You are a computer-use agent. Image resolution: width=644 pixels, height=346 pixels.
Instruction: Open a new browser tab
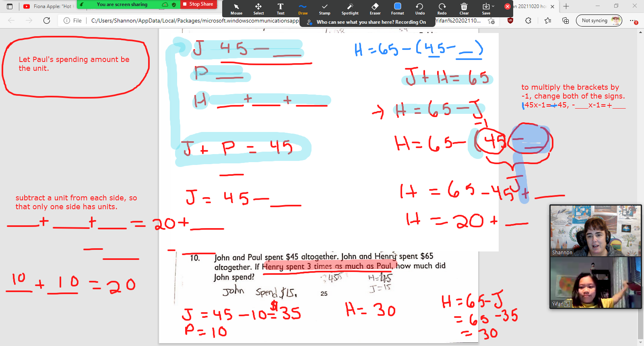(x=566, y=6)
